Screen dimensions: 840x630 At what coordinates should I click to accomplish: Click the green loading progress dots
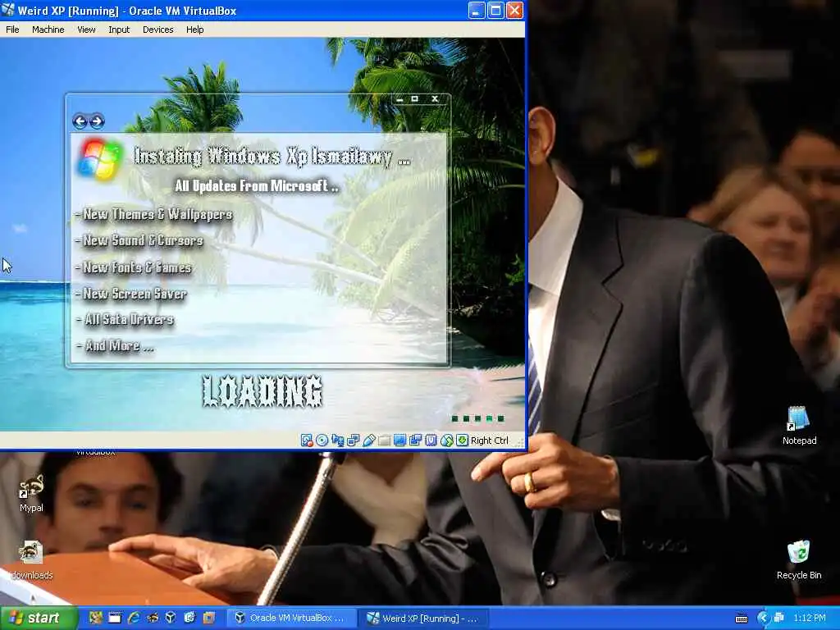[x=478, y=418]
